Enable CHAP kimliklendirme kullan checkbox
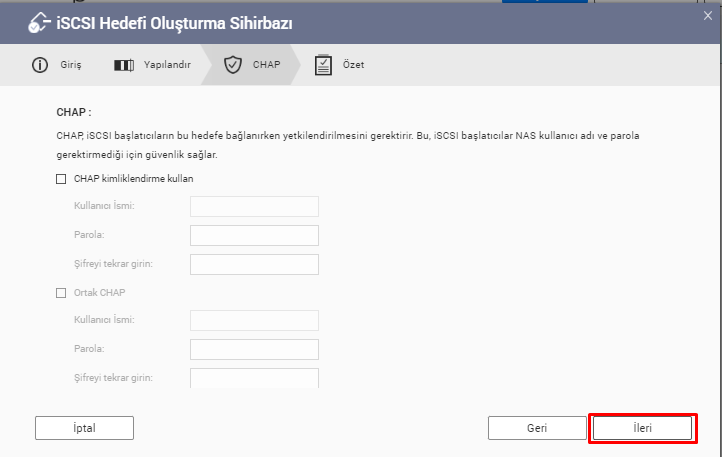722x457 pixels. click(x=61, y=179)
